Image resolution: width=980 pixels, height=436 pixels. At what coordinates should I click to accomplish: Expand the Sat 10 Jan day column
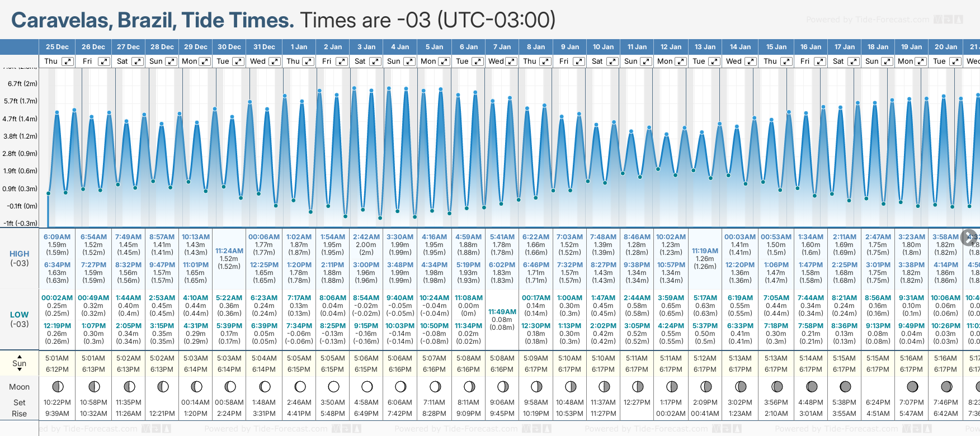pyautogui.click(x=613, y=61)
